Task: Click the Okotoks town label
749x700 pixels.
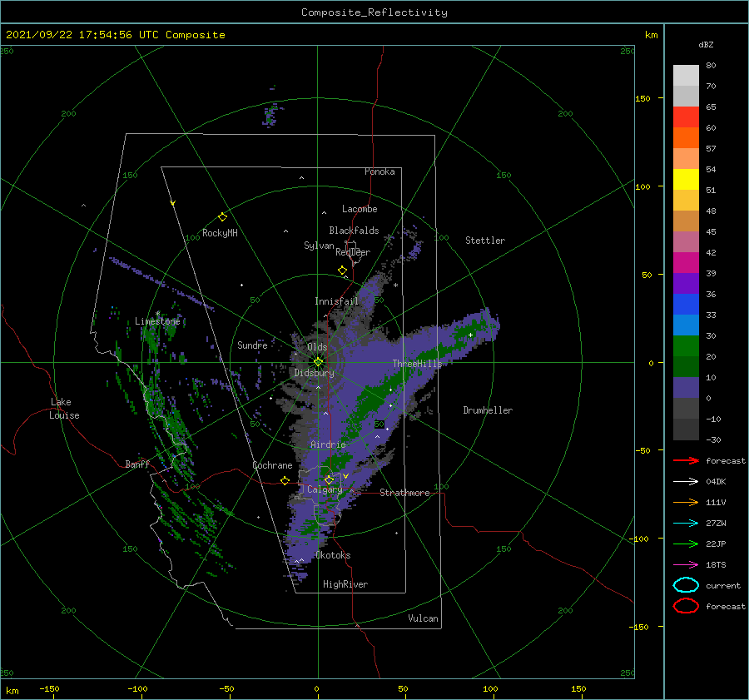Action: (x=333, y=555)
